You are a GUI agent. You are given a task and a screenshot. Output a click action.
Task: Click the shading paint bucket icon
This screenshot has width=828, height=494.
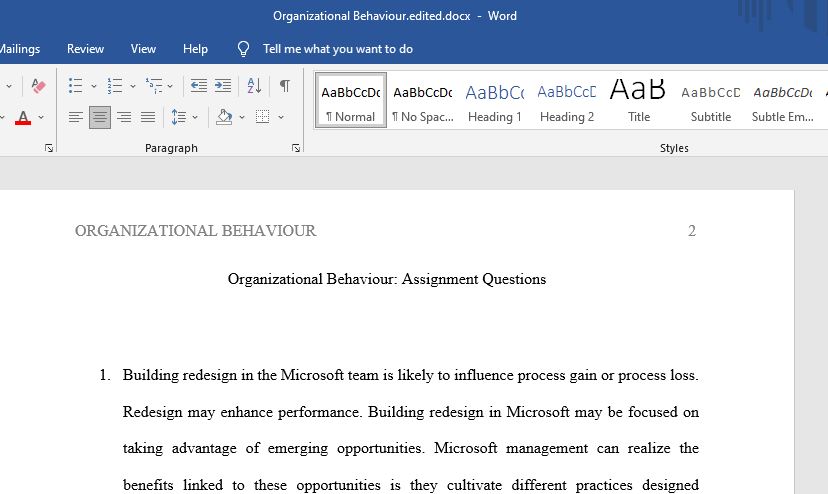click(224, 117)
